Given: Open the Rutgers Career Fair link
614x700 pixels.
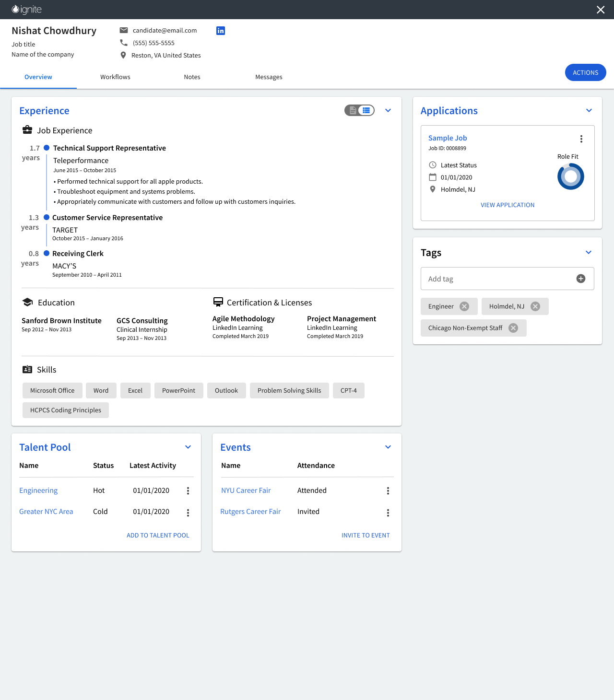Looking at the screenshot, I should pos(250,512).
